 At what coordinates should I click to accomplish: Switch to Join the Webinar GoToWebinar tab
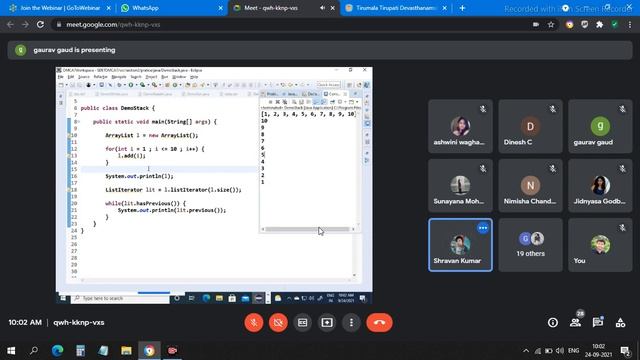pyautogui.click(x=59, y=8)
